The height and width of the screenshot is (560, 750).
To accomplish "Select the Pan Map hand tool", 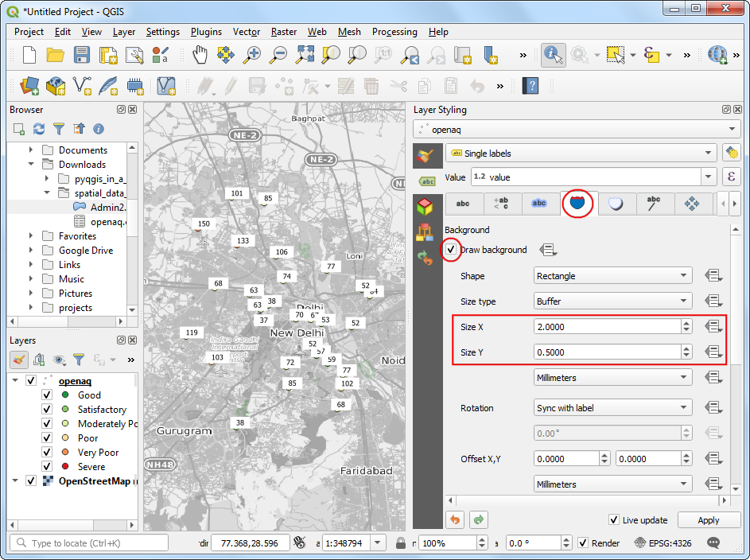I will pos(200,55).
